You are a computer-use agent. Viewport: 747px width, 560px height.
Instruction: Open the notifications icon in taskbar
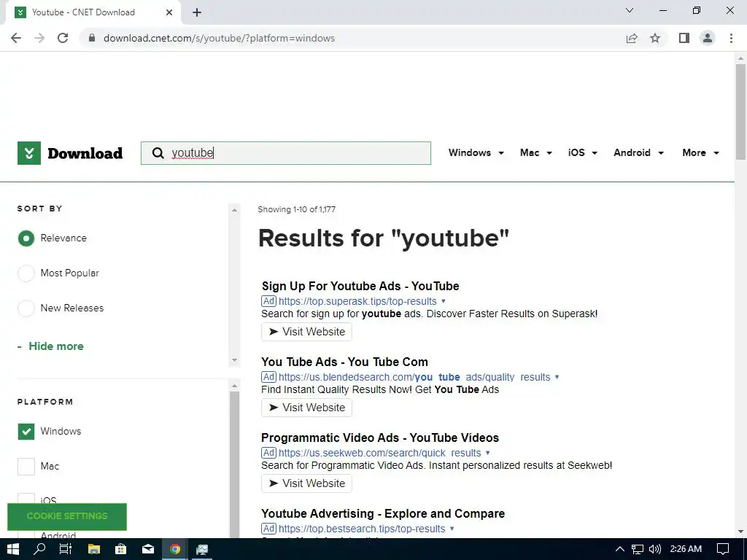coord(723,549)
